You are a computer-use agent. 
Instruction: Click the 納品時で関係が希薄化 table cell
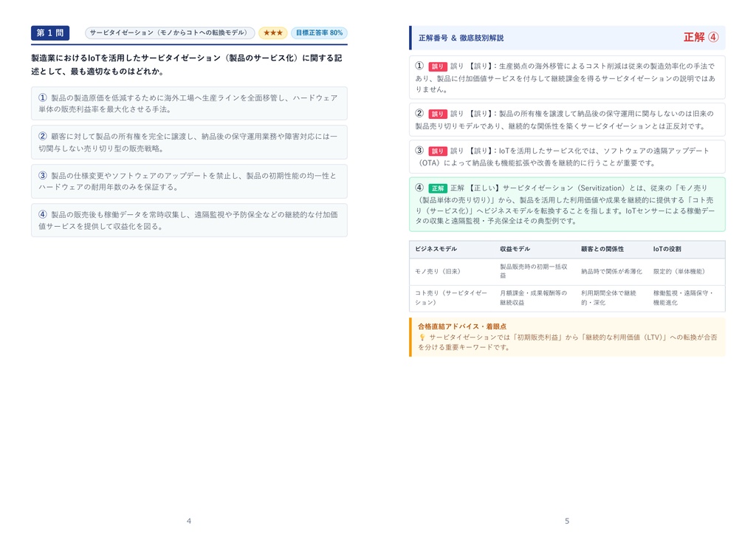coord(611,272)
